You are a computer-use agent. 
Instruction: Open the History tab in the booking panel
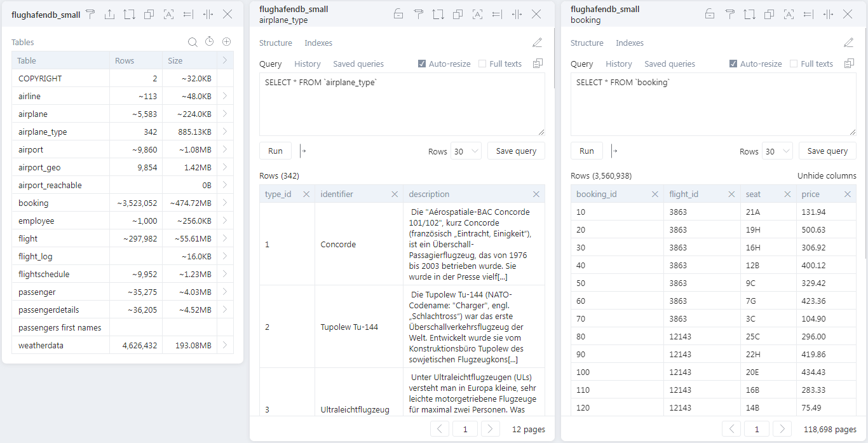coord(618,64)
